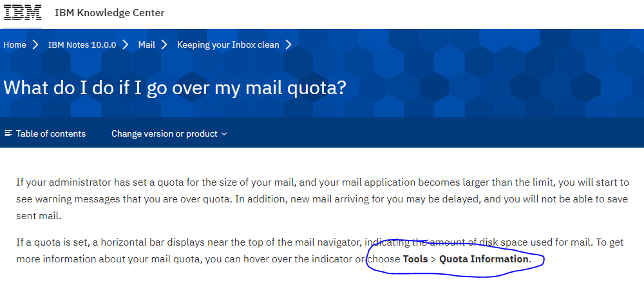Screen dimensions: 644x283
Task: Open Keeping your Inbox clean breadcrumb
Action: click(228, 45)
